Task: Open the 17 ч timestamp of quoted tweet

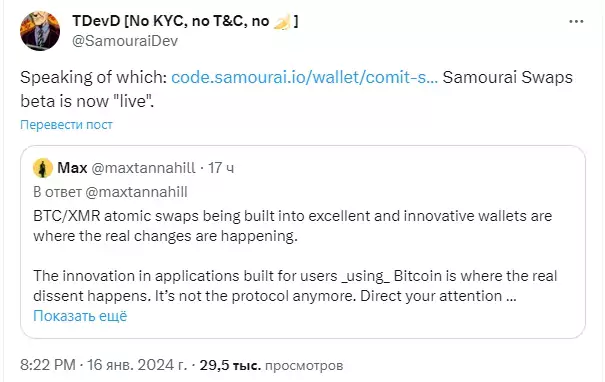Action: tap(221, 168)
